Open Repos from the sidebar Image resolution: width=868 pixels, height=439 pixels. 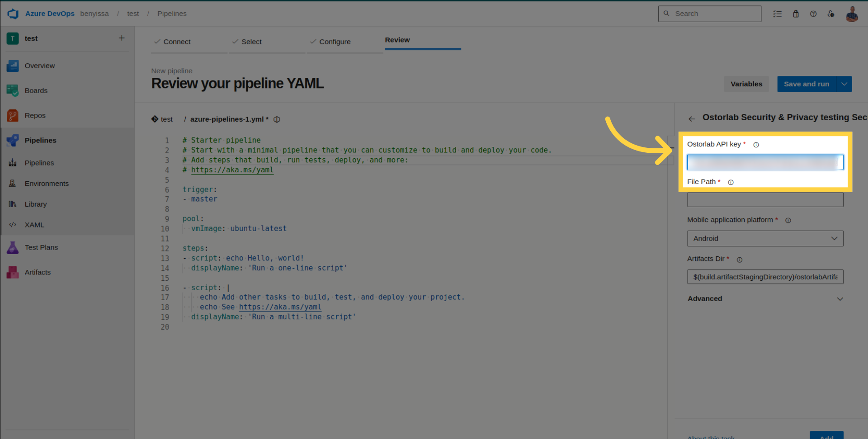coord(35,116)
